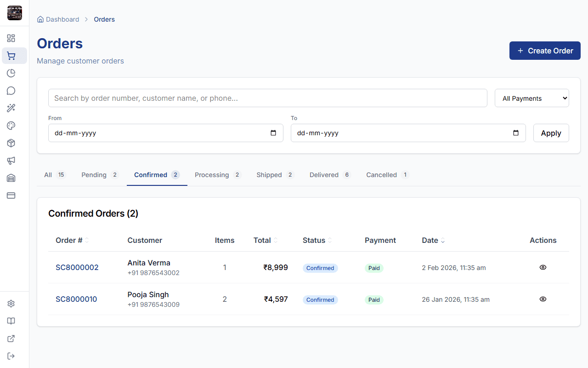Open the To date calendar picker icon

516,133
